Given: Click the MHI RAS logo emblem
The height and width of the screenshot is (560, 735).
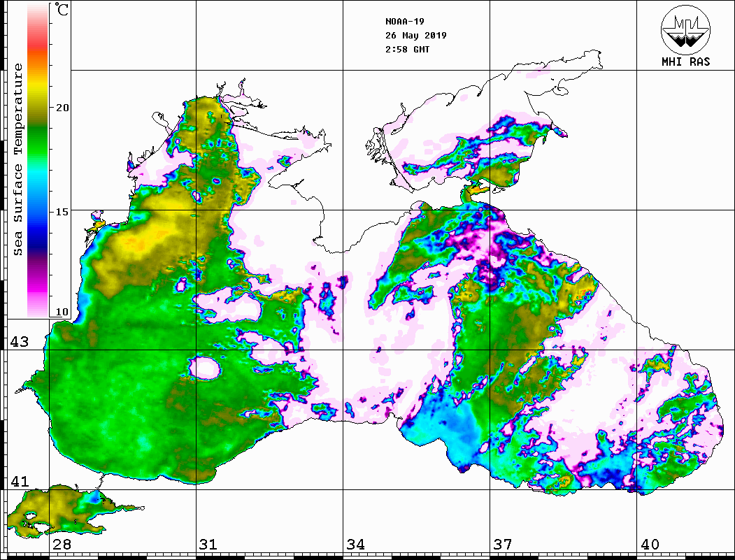Looking at the screenshot, I should pos(685,29).
